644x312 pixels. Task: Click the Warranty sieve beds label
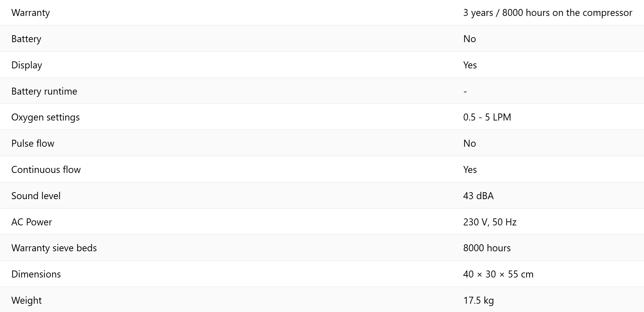54,248
